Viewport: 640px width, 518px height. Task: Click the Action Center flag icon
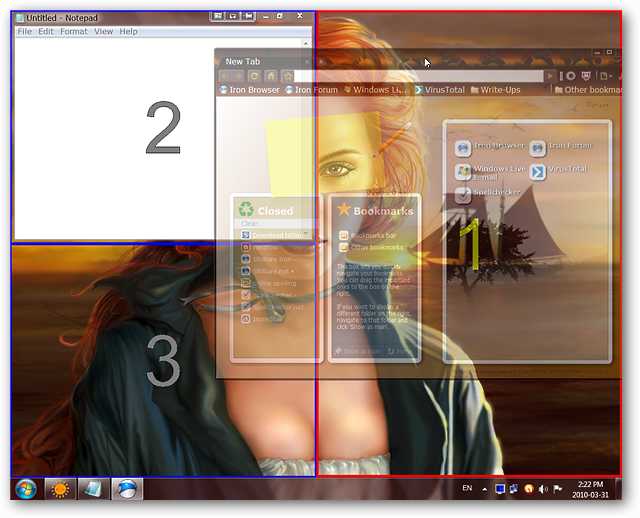tap(558, 489)
